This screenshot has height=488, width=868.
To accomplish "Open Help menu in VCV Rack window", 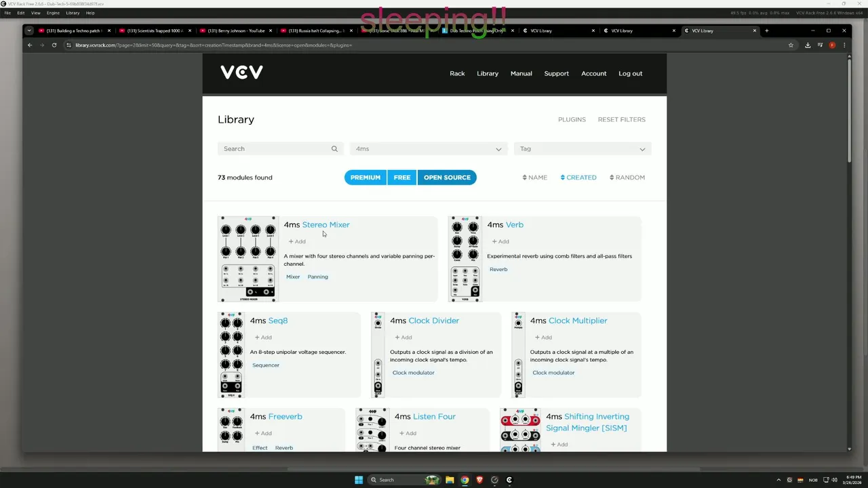I will pos(90,13).
